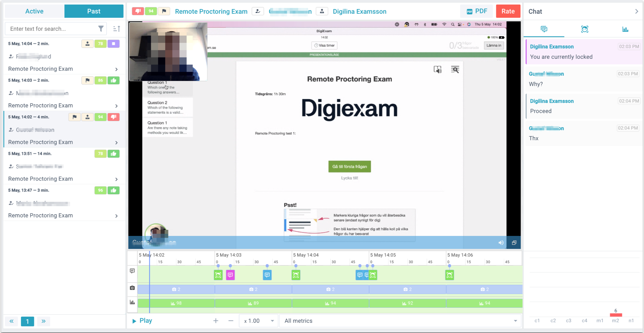Go to next page with double-right arrows
The height and width of the screenshot is (333, 644).
(43, 321)
